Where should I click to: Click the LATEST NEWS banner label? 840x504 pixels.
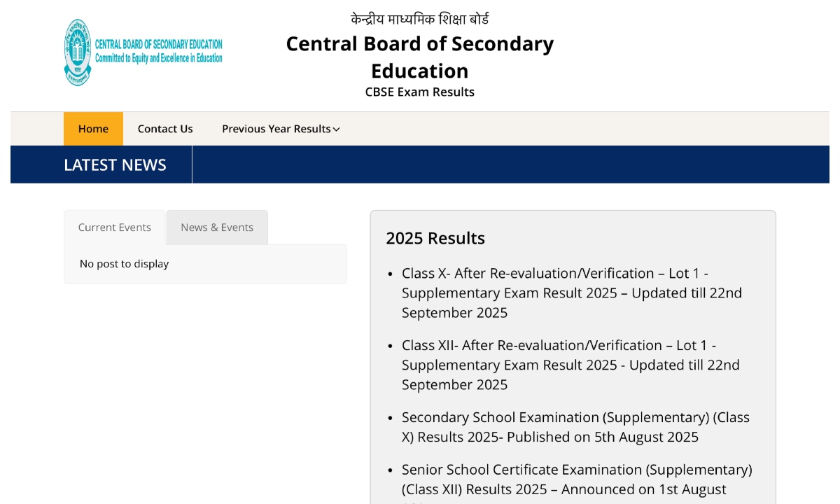click(115, 164)
